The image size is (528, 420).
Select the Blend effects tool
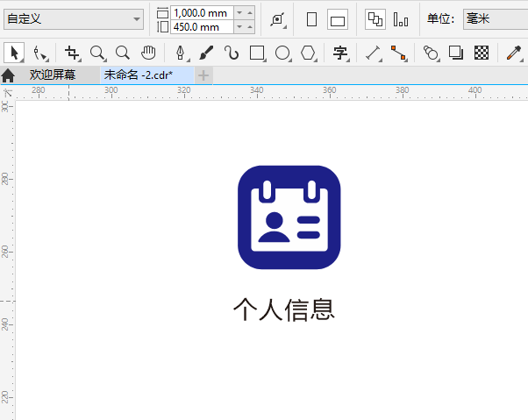click(x=431, y=53)
